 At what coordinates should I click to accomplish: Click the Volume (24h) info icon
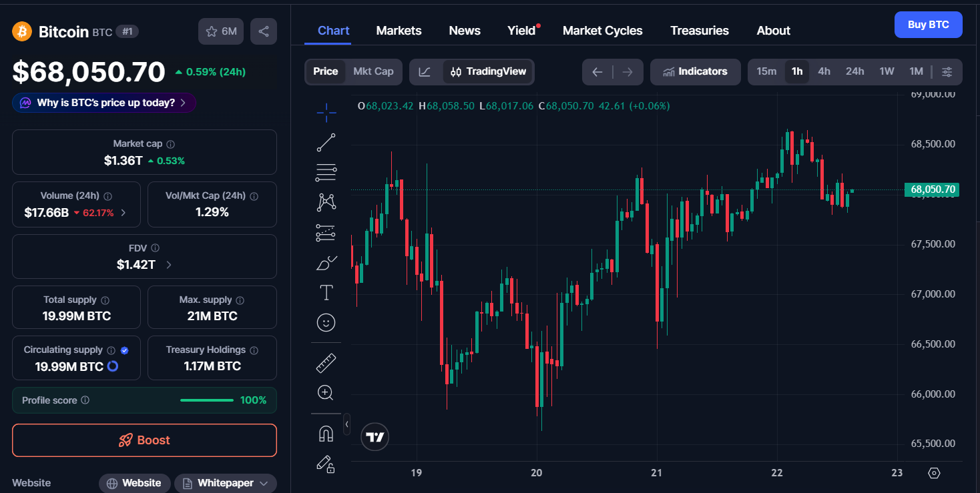coord(108,196)
